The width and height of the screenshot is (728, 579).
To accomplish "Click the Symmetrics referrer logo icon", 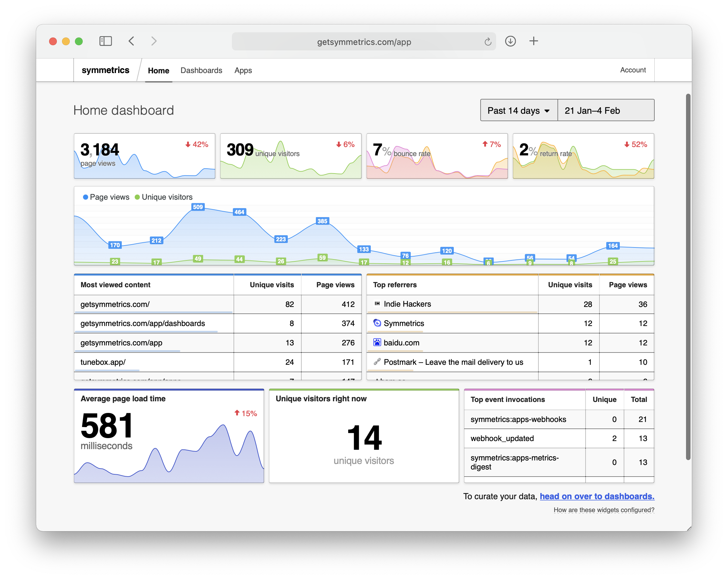I will point(377,323).
